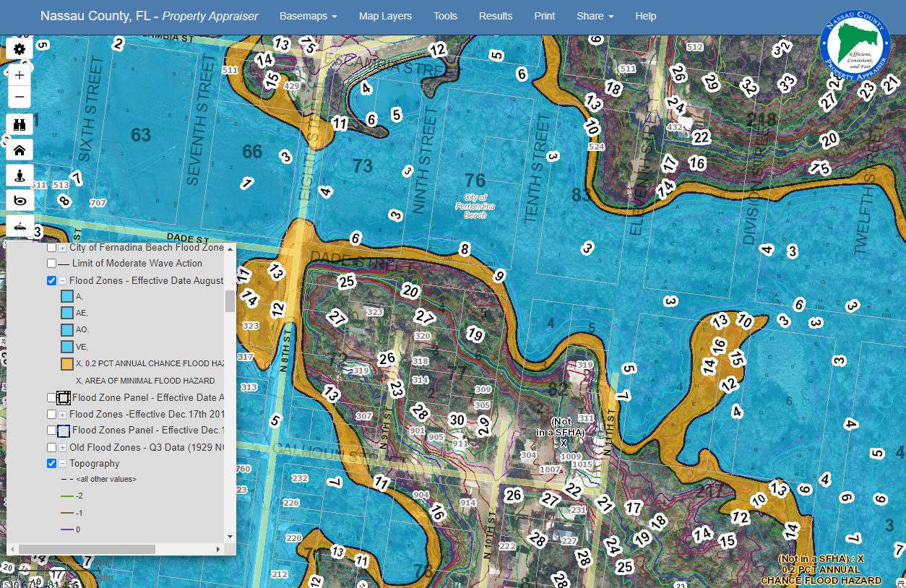Open the settings gear icon
The width and height of the screenshot is (906, 588).
pyautogui.click(x=20, y=48)
